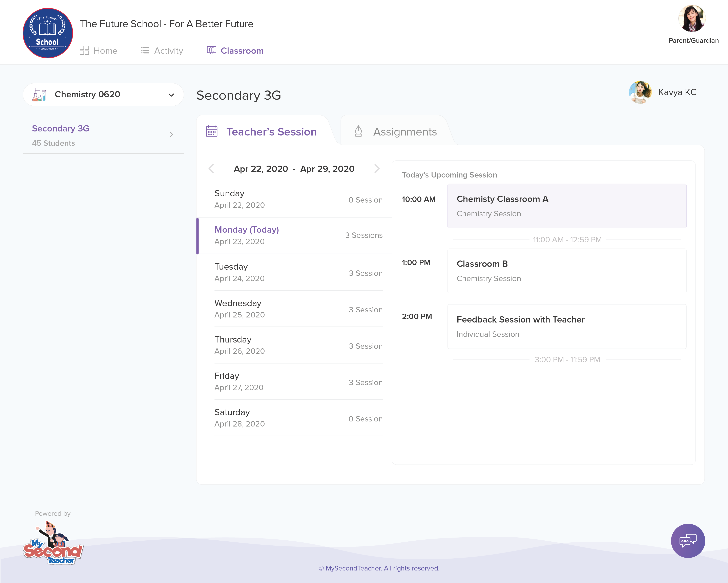Select Friday April 27, 2020 row
Screen dimensions: 728x583
[298, 382]
